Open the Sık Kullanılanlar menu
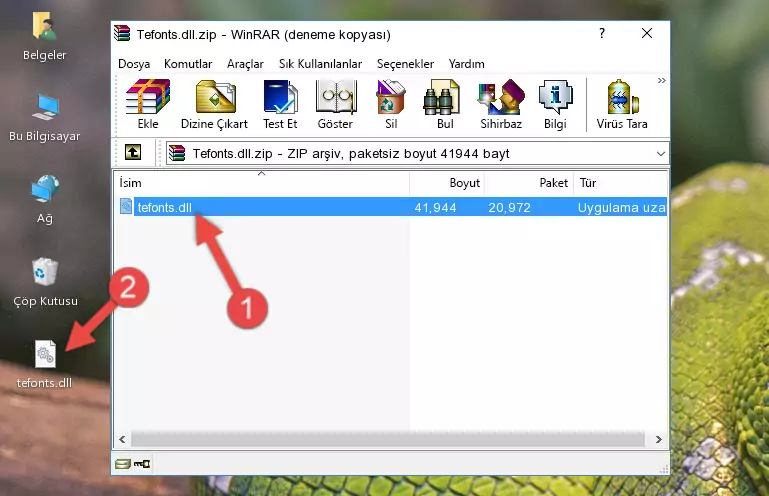Viewport: 769px width, 496px height. (x=320, y=64)
